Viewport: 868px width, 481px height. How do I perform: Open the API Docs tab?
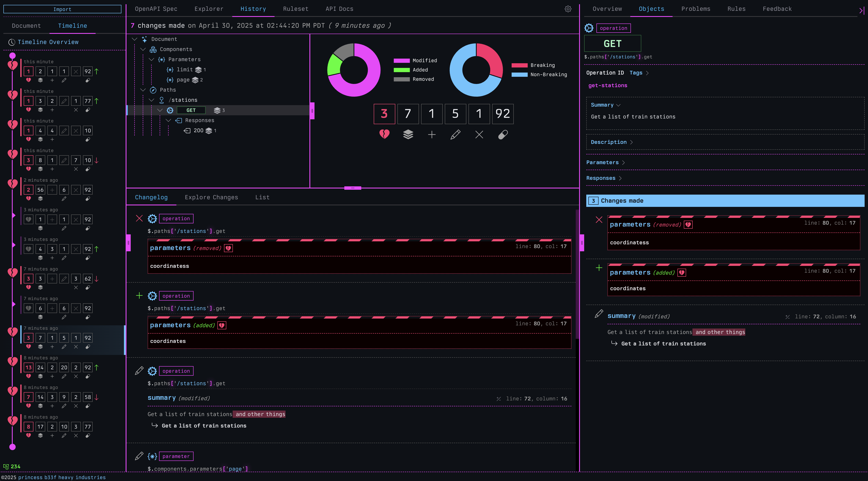[x=339, y=9]
